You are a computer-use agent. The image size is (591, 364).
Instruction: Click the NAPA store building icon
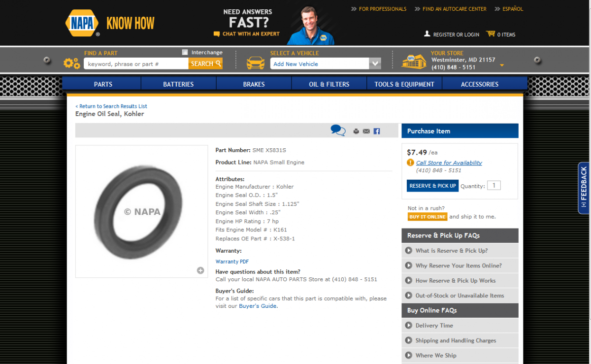point(414,61)
